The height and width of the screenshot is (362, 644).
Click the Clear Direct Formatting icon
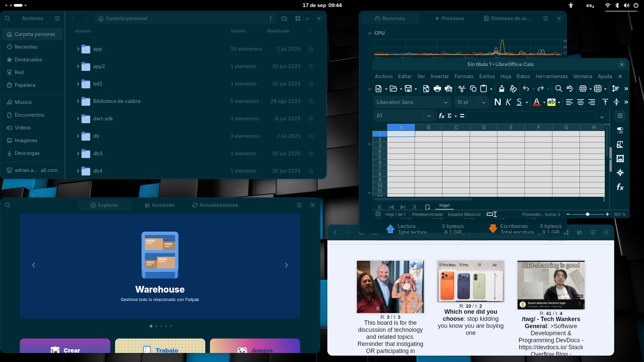pos(513,89)
